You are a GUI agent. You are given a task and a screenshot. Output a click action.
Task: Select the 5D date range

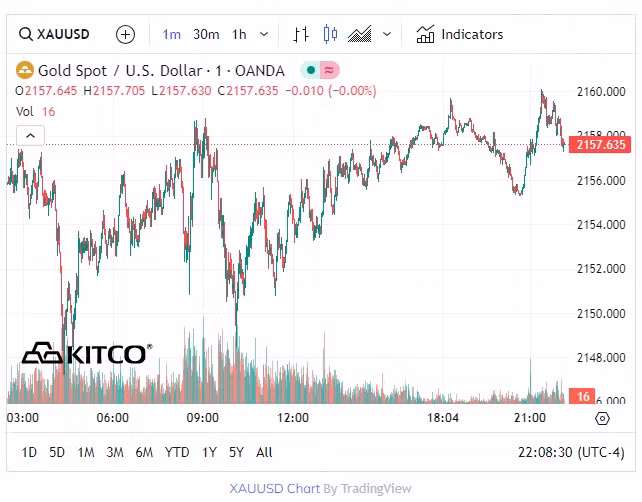57,452
